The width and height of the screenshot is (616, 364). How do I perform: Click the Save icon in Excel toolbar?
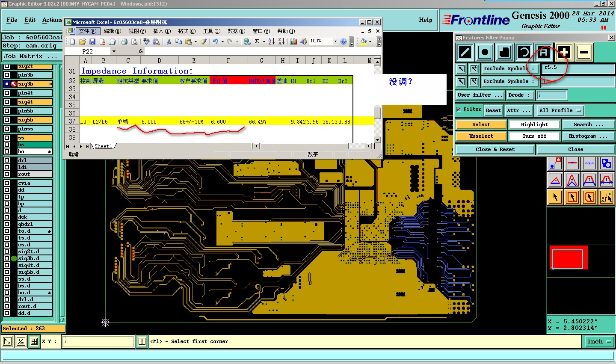(92, 41)
